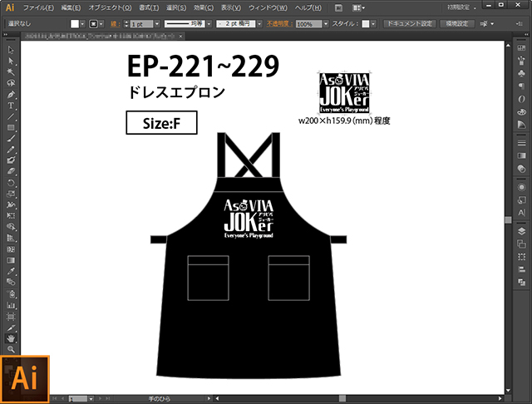Open the Brushes panel icon
The image size is (532, 404).
pos(521,61)
